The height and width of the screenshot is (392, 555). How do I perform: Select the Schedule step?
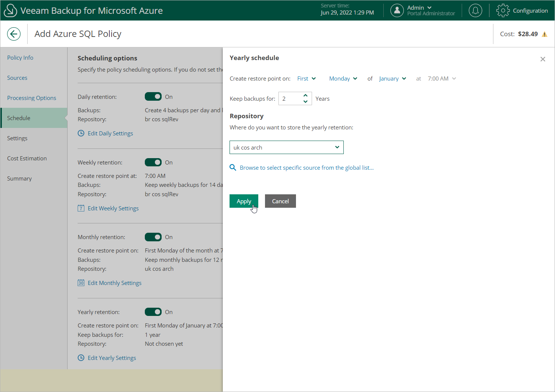click(34, 118)
